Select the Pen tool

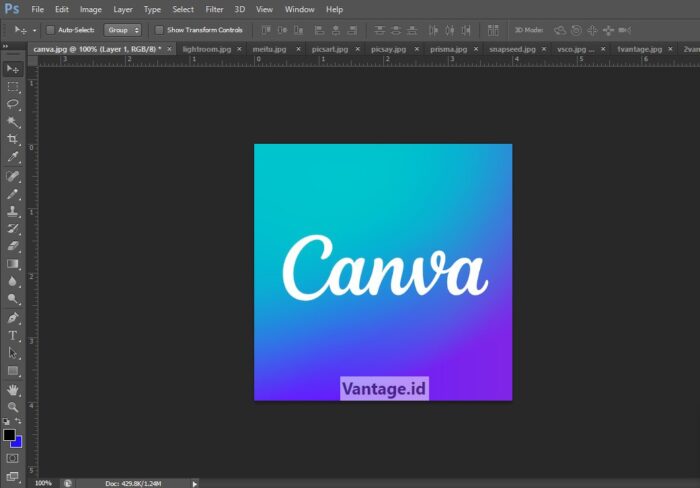(x=13, y=317)
